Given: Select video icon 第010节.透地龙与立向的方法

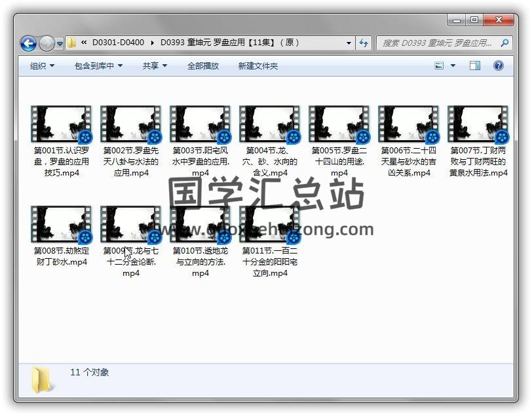Looking at the screenshot, I should pos(200,224).
